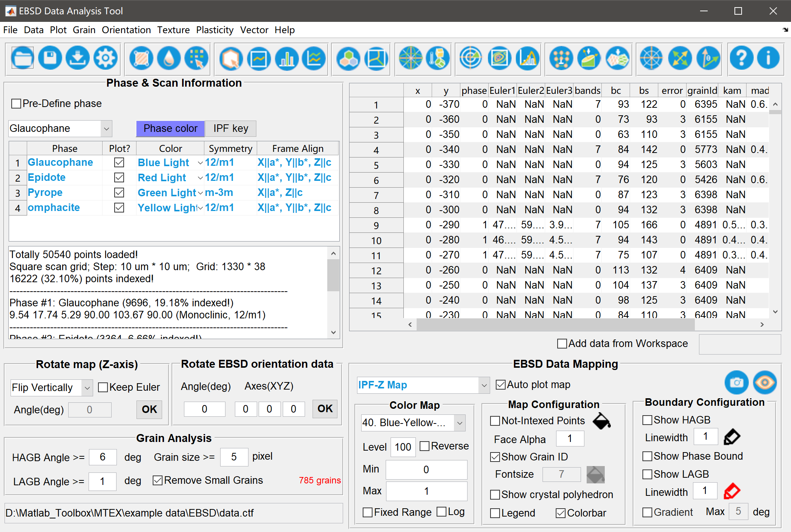Select the Phase color tab
This screenshot has height=532, width=791.
(170, 128)
